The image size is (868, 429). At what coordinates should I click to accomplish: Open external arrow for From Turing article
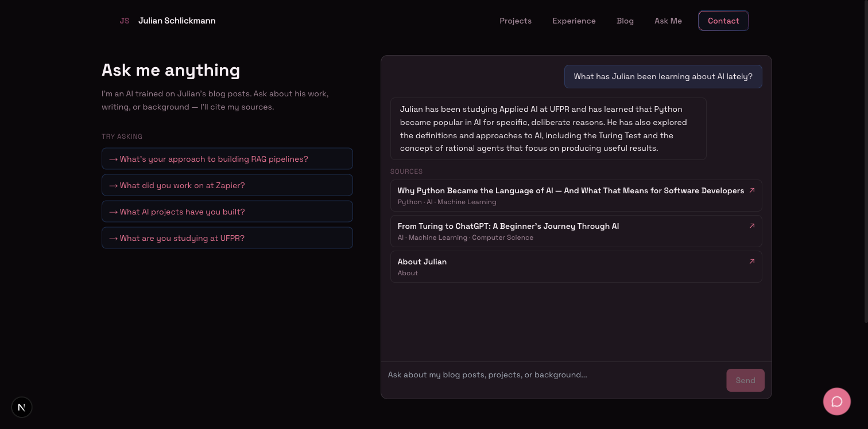click(752, 226)
